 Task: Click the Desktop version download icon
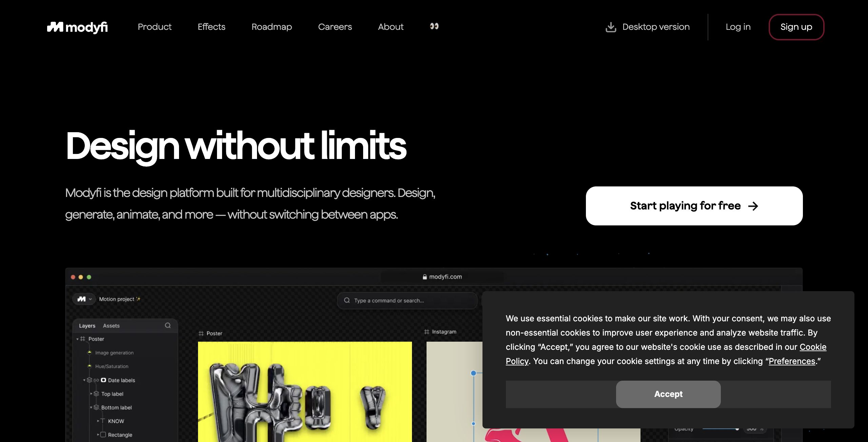coord(611,27)
